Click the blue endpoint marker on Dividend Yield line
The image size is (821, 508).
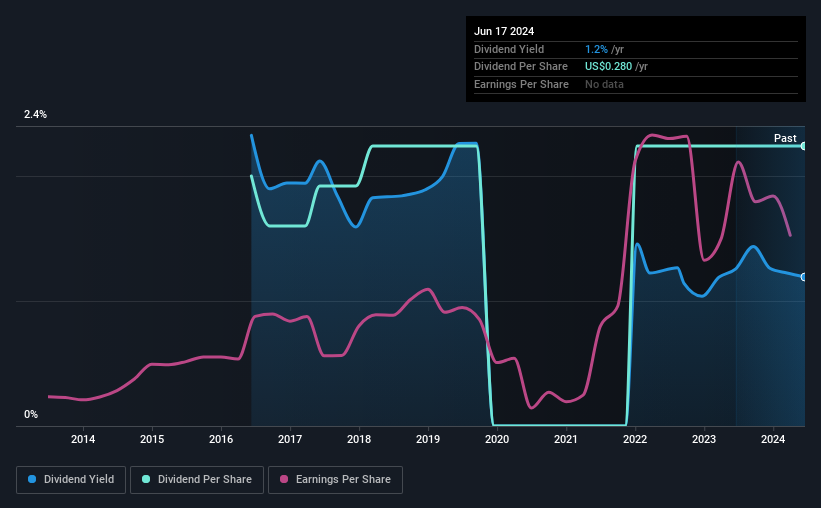tap(803, 277)
